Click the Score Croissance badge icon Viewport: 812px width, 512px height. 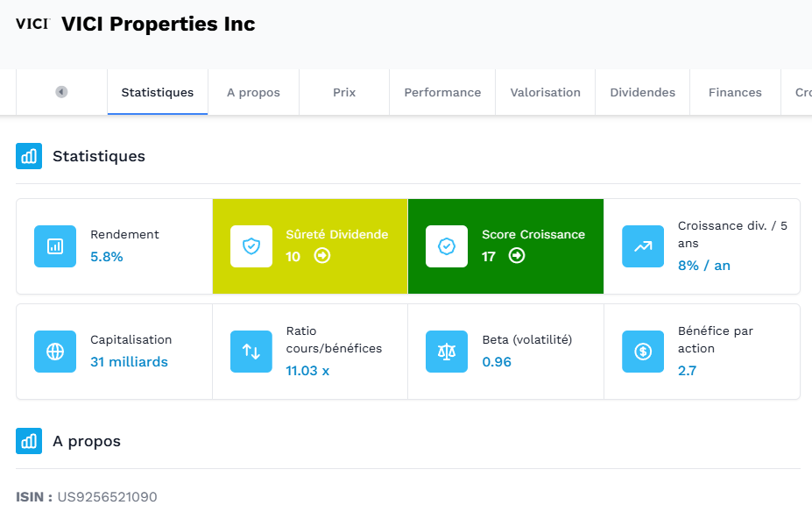(x=447, y=246)
